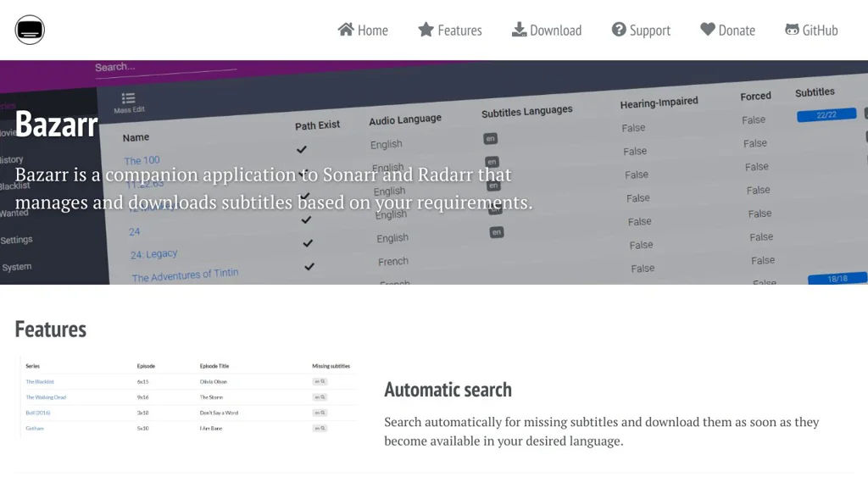Image resolution: width=868 pixels, height=488 pixels.
Task: Click the Automatic search heading
Action: (448, 390)
